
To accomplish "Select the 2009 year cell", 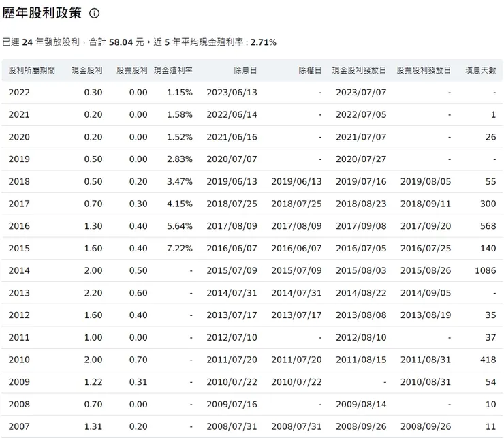I will pos(19,382).
